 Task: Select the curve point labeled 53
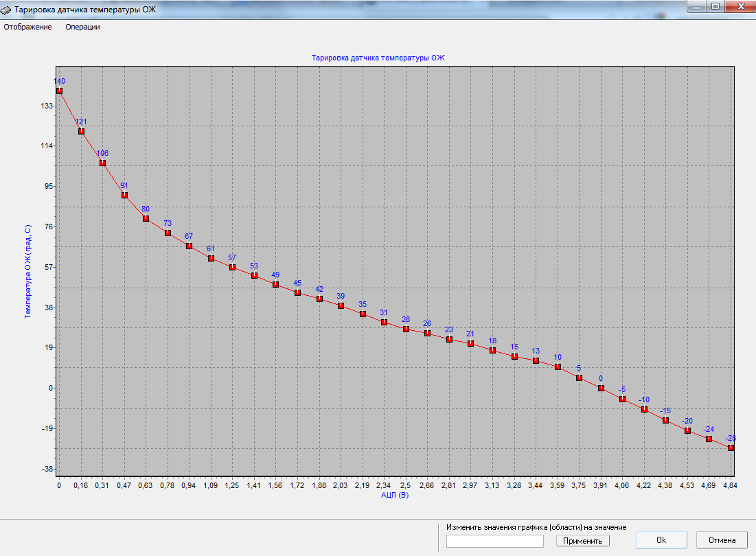pyautogui.click(x=254, y=275)
